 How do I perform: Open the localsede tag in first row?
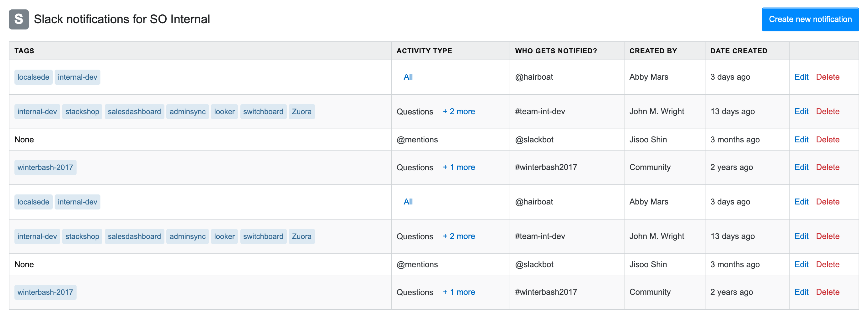(x=33, y=77)
